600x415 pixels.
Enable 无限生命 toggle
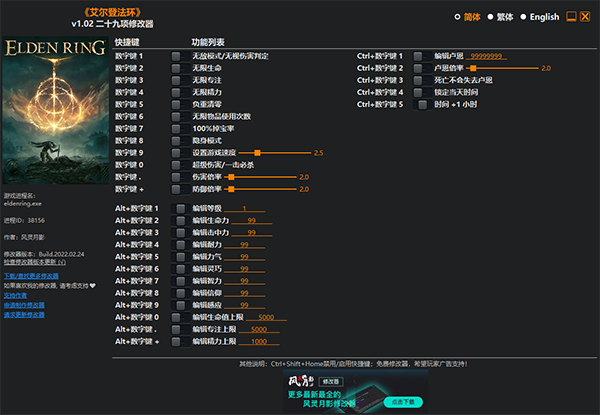tap(179, 68)
